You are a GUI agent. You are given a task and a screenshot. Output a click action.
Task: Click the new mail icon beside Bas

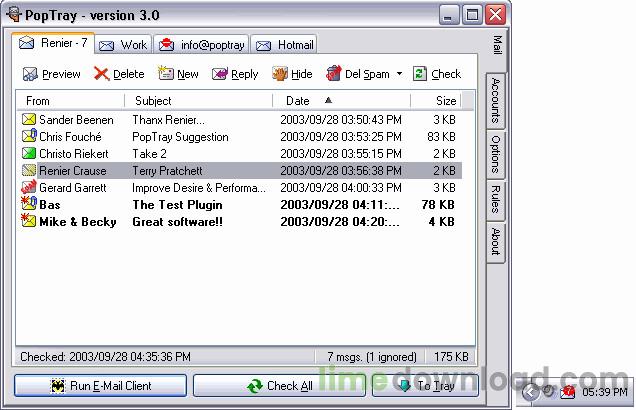(29, 204)
